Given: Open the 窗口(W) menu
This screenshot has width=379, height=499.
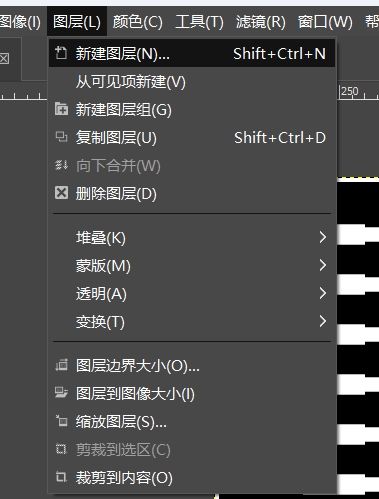Looking at the screenshot, I should pos(325,22).
